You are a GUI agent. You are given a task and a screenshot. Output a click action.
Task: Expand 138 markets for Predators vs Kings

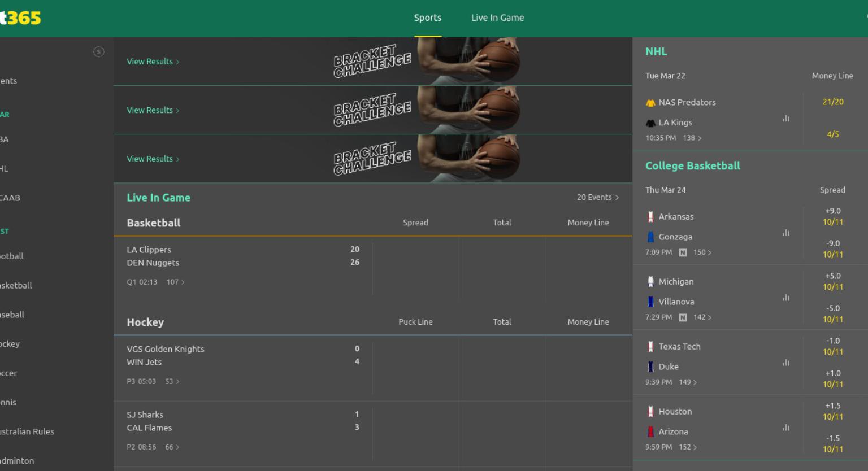[x=692, y=138]
